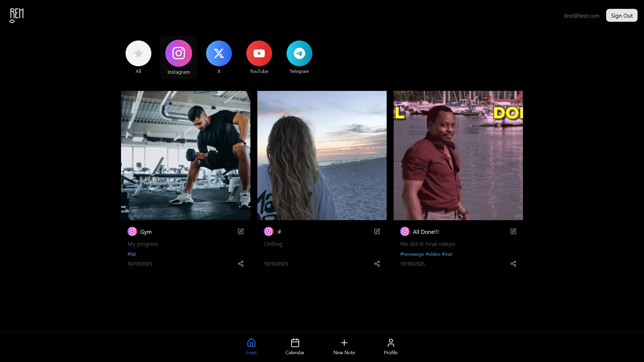Open the gym workout post thumbnail
Image resolution: width=644 pixels, height=362 pixels.
[185, 156]
